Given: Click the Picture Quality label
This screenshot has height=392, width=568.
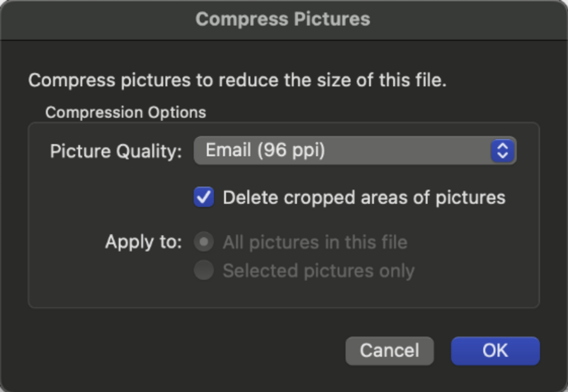Looking at the screenshot, I should pyautogui.click(x=116, y=151).
